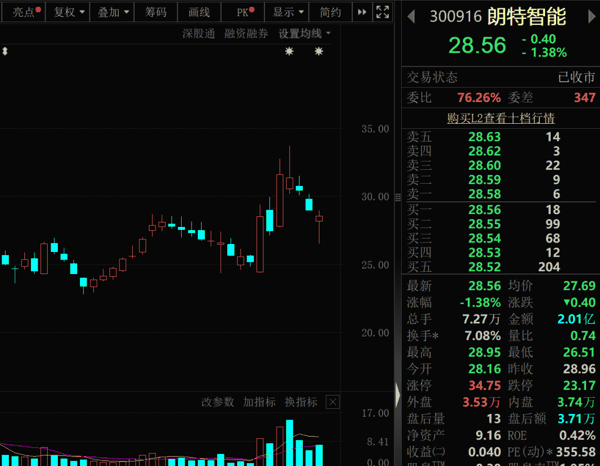Select the 画线 drawing tool
The height and width of the screenshot is (466, 600).
199,12
